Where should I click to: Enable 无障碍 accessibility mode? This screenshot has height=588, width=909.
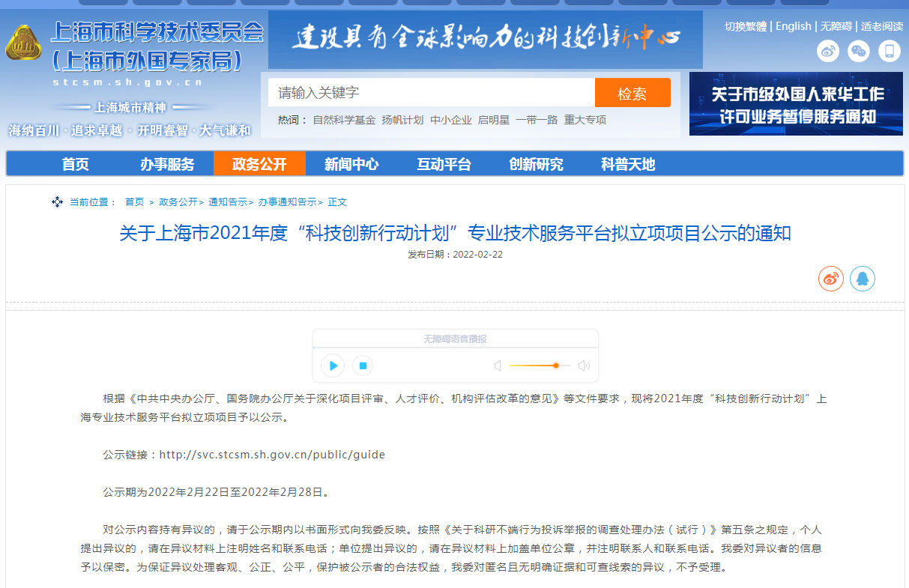click(836, 26)
